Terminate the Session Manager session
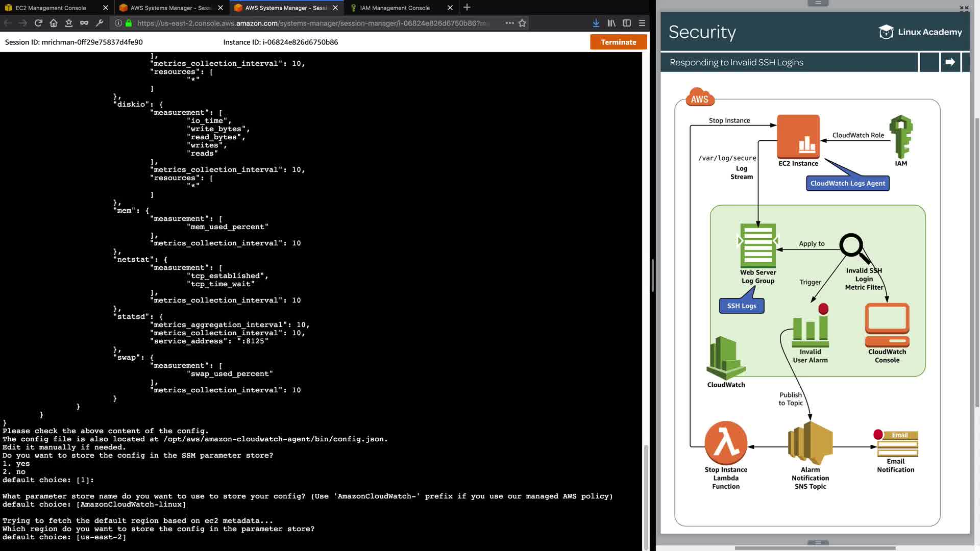 (618, 42)
